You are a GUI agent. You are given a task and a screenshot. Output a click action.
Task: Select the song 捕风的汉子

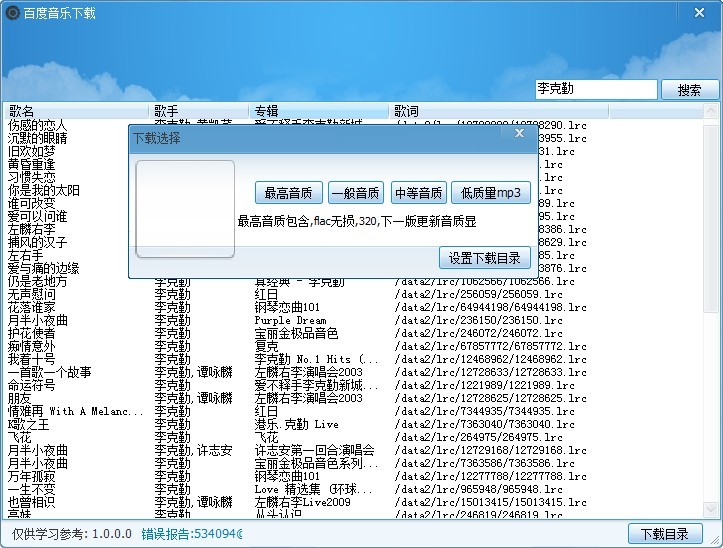[x=37, y=242]
